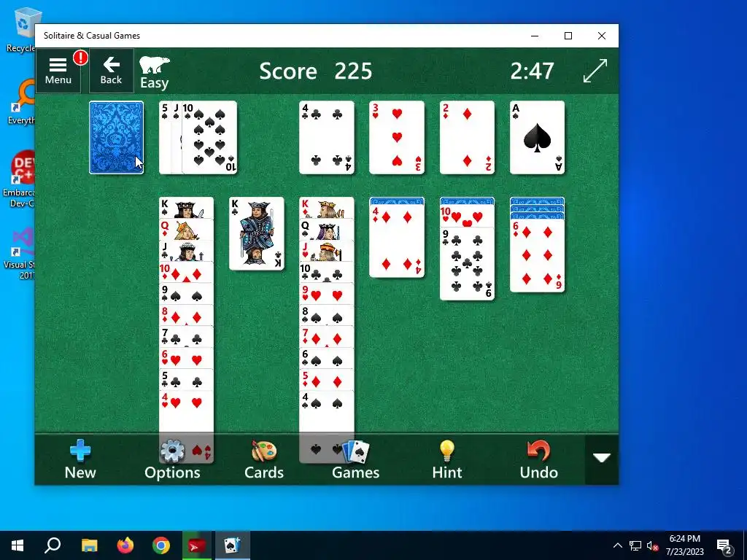Select the 4 of diamonds tableau card

pos(396,241)
